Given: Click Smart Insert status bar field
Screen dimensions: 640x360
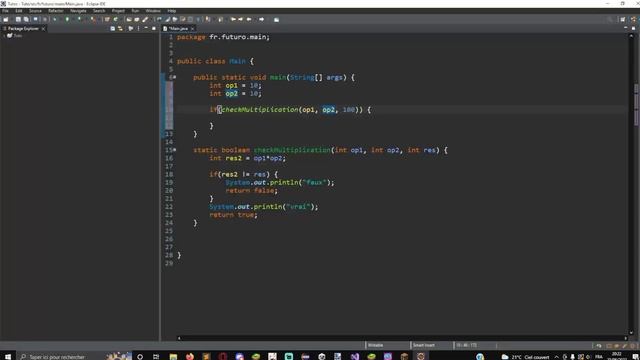Looking at the screenshot, I should [x=424, y=345].
